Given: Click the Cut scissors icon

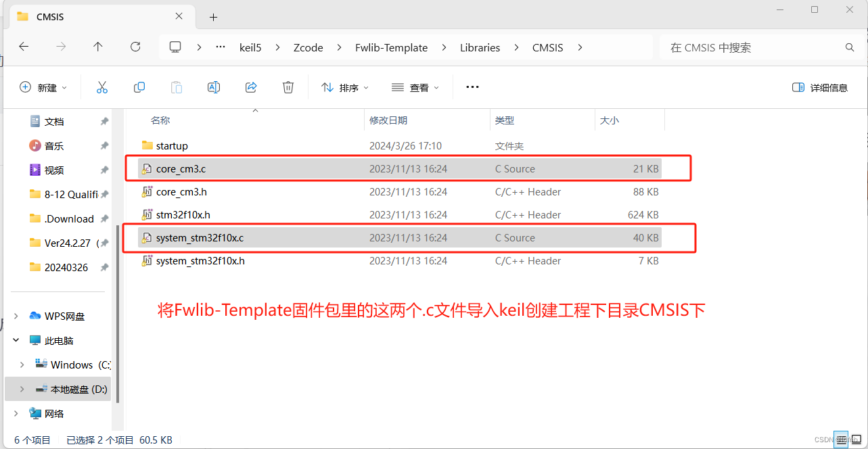Looking at the screenshot, I should [102, 87].
